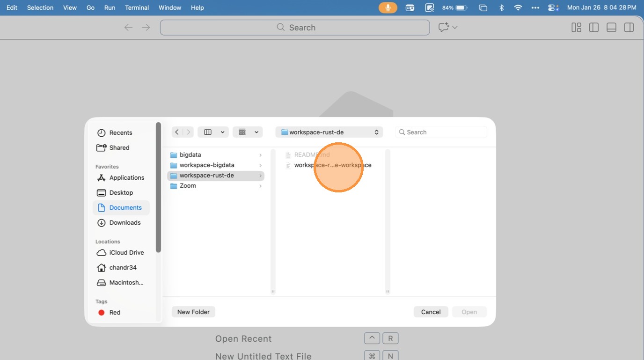Click the bigdata folder icon

(x=174, y=155)
